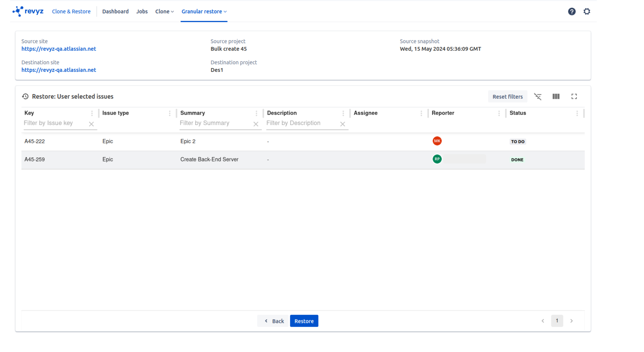Click the Back button
644x352 pixels.
[274, 321]
